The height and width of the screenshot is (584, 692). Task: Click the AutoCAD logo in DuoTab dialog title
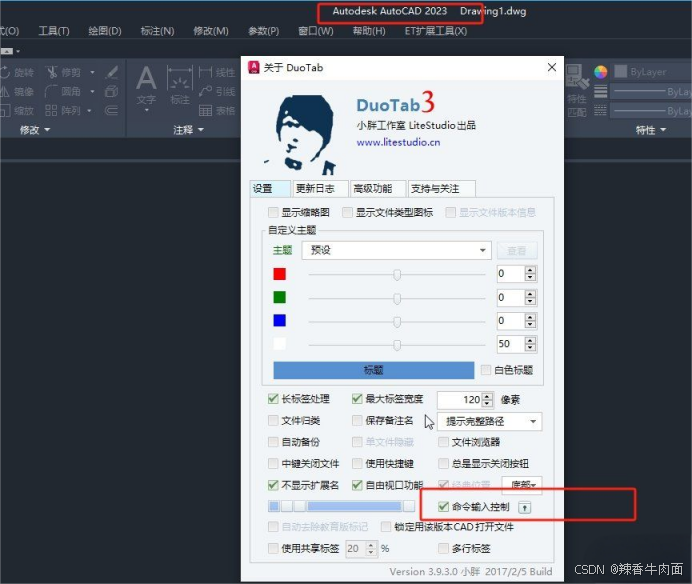tap(254, 68)
